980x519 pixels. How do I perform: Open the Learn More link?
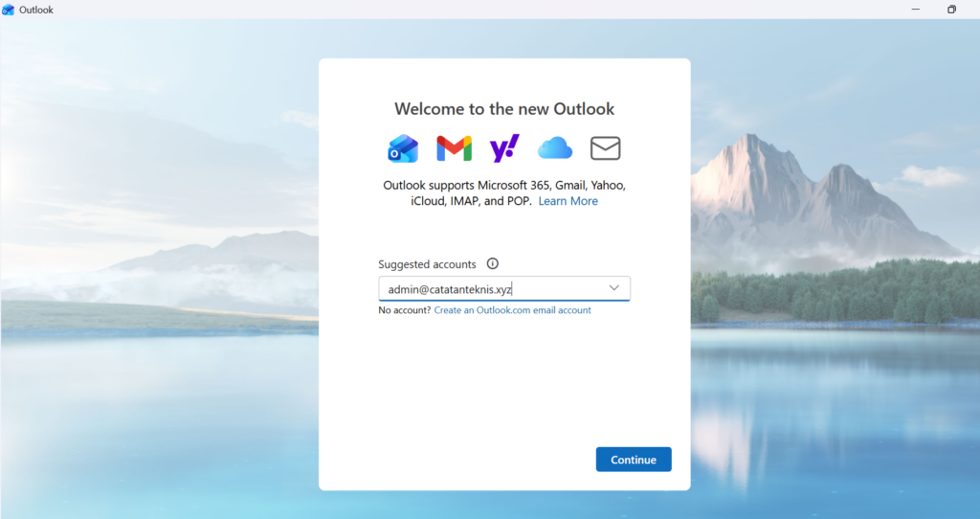[x=568, y=201]
